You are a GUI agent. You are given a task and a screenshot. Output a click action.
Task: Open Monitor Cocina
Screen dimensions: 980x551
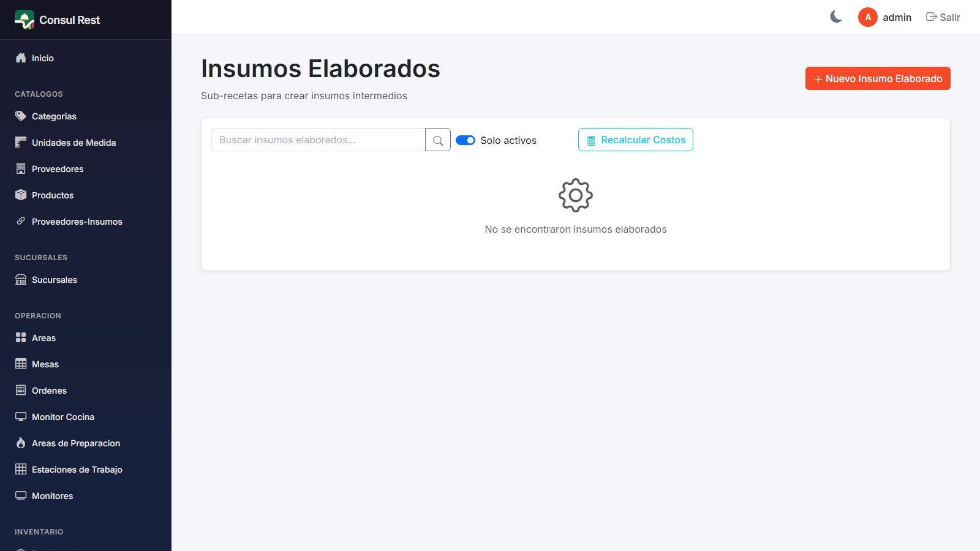click(x=86, y=417)
